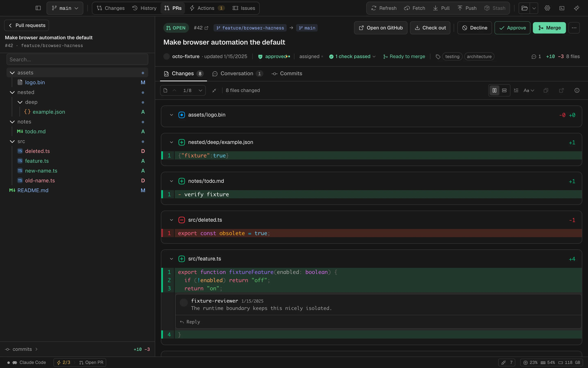Click the green Merge button

coord(549,28)
